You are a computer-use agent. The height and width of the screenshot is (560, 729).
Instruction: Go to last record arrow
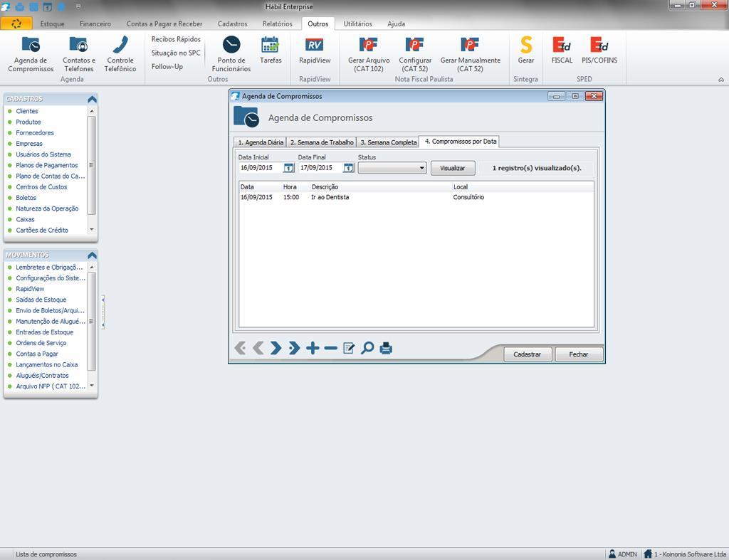coord(294,348)
